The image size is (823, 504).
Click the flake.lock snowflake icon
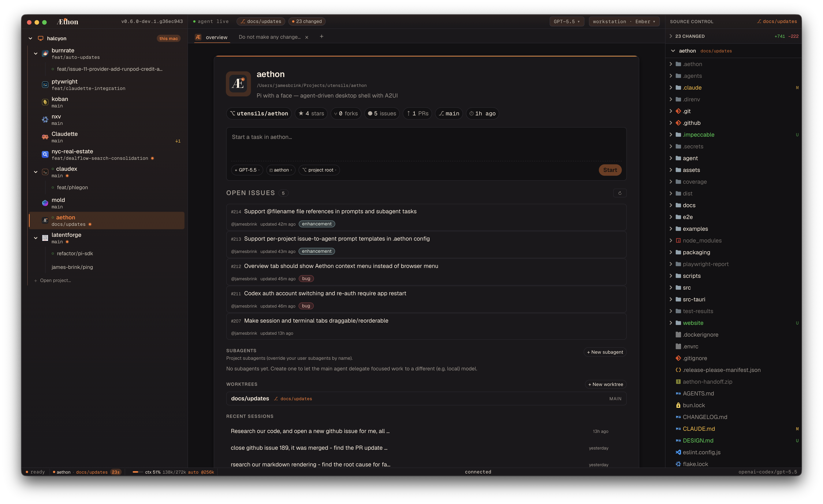(678, 464)
